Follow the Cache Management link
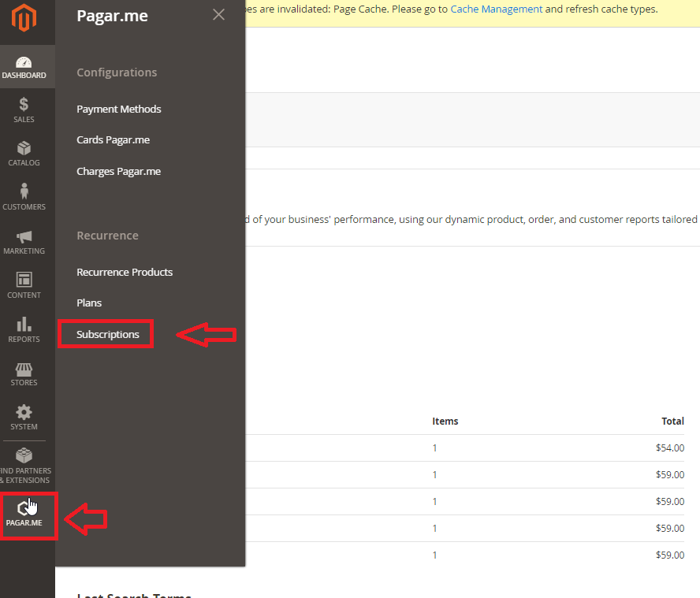Viewport: 700px width, 598px height. (497, 9)
